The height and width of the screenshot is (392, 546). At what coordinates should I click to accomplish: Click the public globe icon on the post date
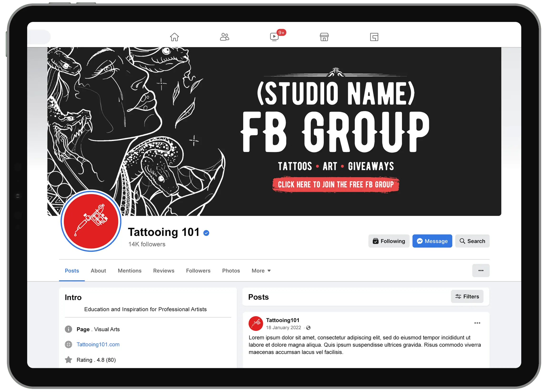(308, 328)
